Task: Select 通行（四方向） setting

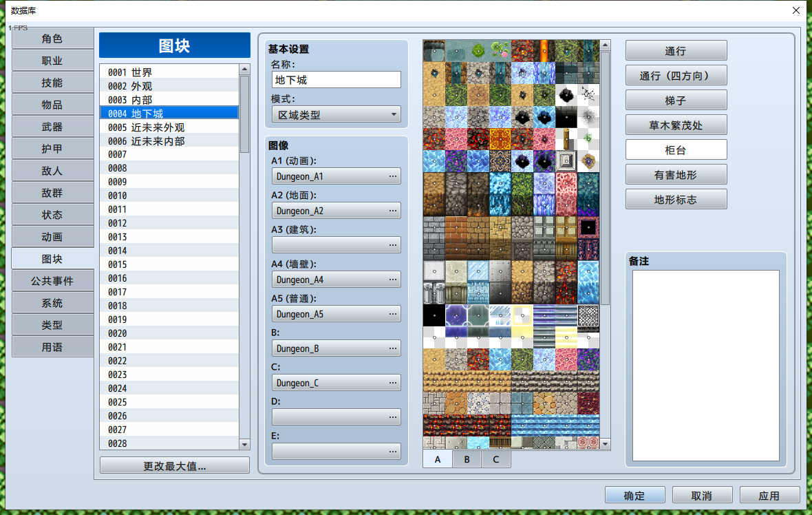Action: pyautogui.click(x=676, y=76)
